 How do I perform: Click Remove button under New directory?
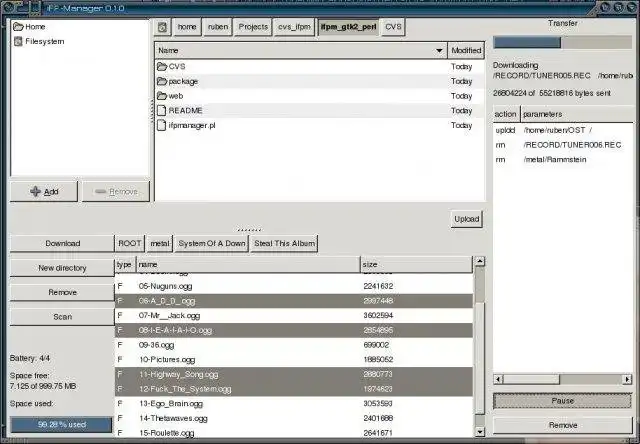tap(62, 292)
